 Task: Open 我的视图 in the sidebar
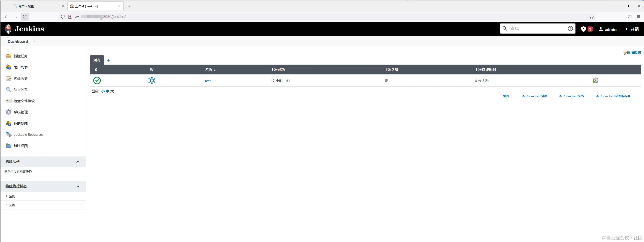pyautogui.click(x=20, y=123)
